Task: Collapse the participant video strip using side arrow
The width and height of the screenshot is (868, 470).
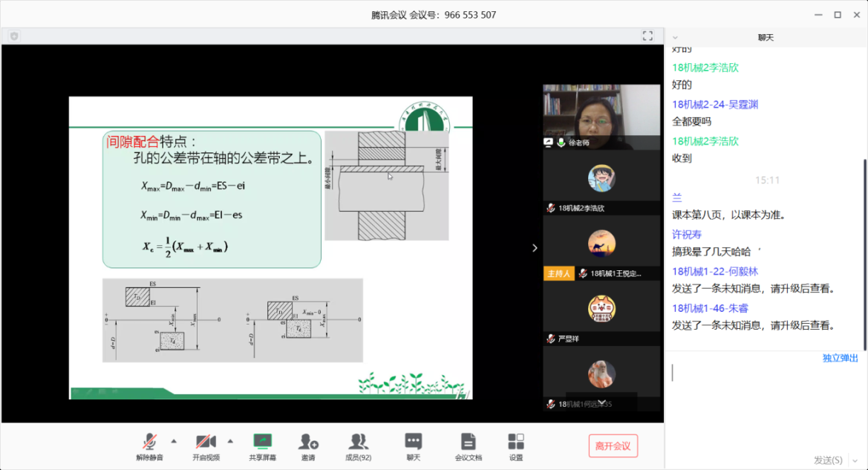Action: pos(535,248)
